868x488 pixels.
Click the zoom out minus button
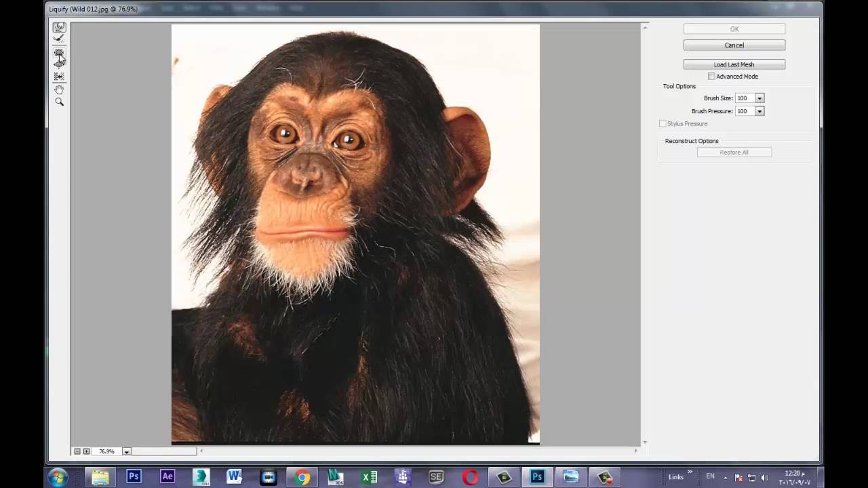[77, 451]
